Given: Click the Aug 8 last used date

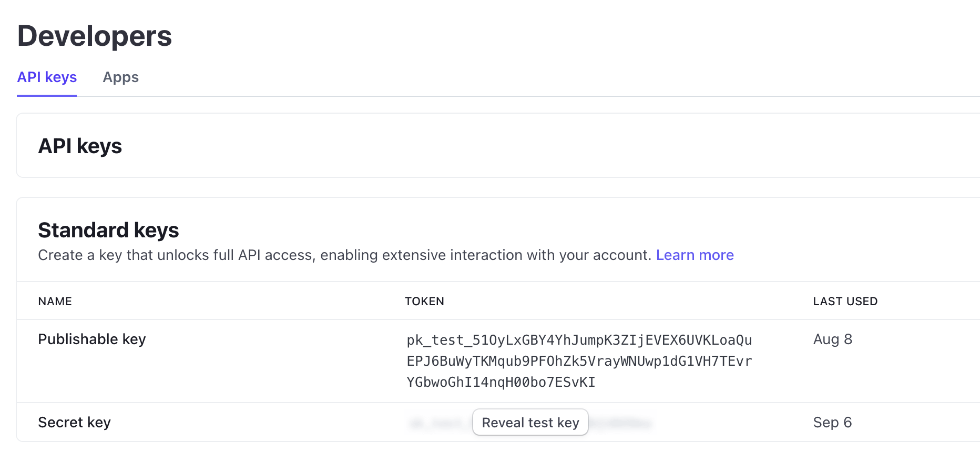Looking at the screenshot, I should click(x=832, y=339).
